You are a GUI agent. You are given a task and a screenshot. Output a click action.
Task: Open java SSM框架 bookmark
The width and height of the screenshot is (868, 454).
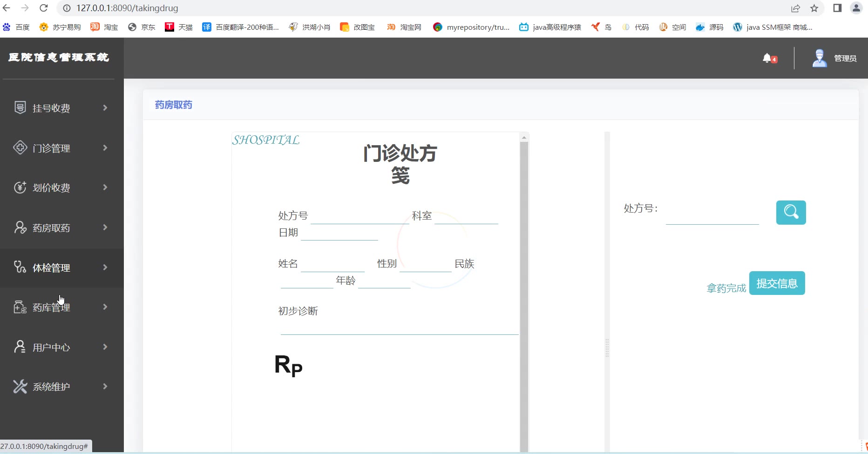(773, 27)
